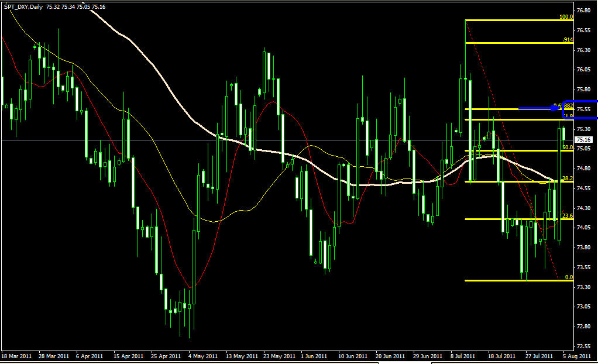Select the Fibonacci 23.6 level label
The image size is (598, 364).
point(568,215)
